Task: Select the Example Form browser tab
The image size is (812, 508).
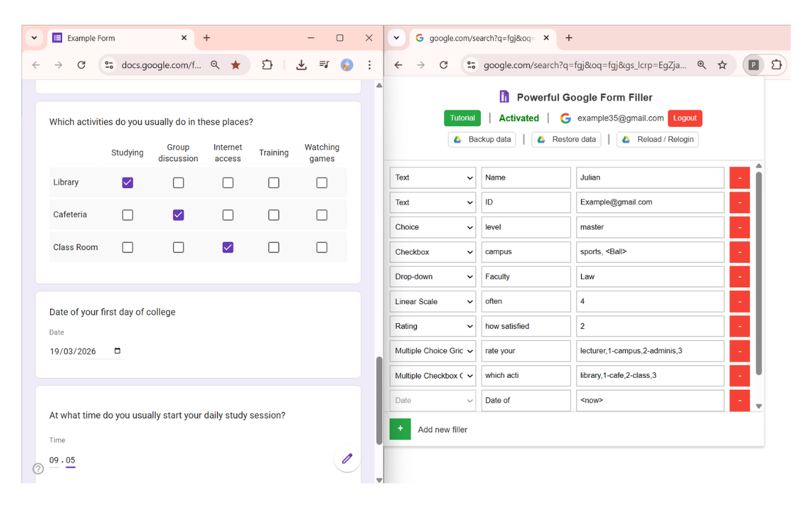Action: [x=119, y=38]
